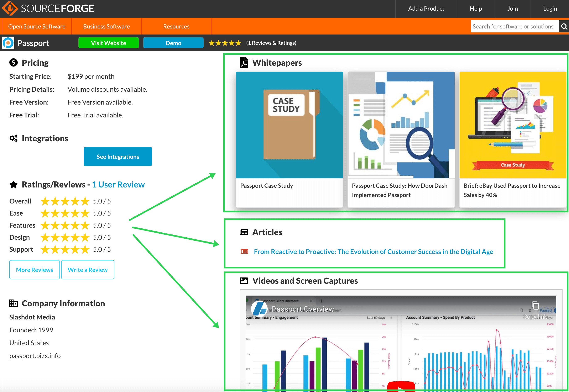This screenshot has width=569, height=392.
Task: Open the Open Source Software menu
Action: [x=37, y=26]
